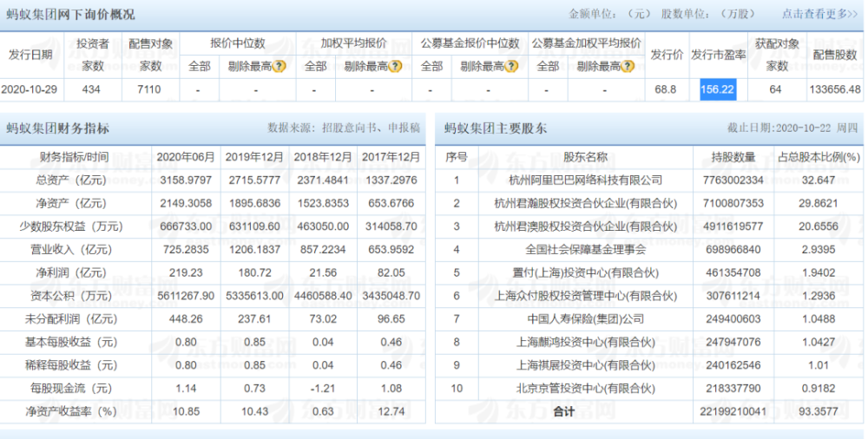868x439 pixels.
Task: Click the 截止日期:2020-10-22 周四 text
Action: [792, 128]
